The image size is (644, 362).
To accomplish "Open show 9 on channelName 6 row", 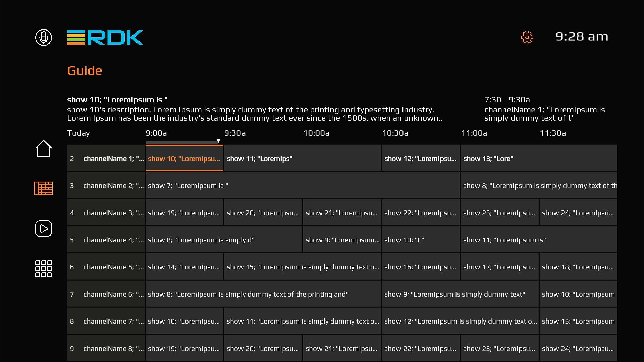I will tap(460, 294).
